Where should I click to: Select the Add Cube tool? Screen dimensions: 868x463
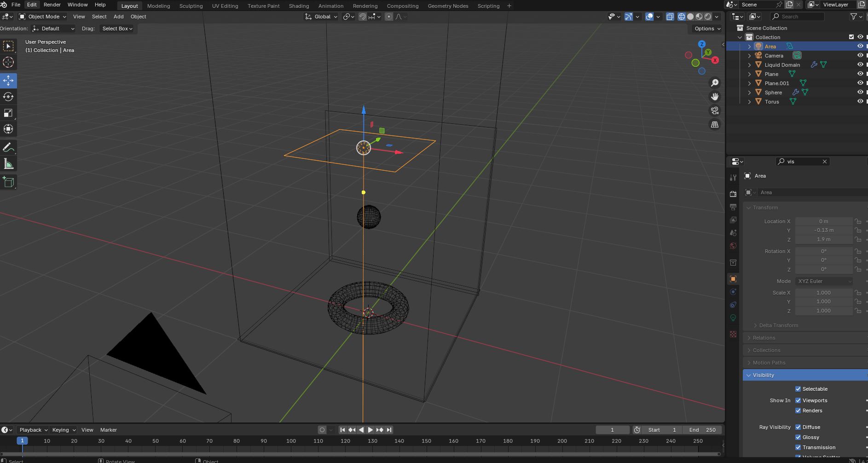[8, 182]
